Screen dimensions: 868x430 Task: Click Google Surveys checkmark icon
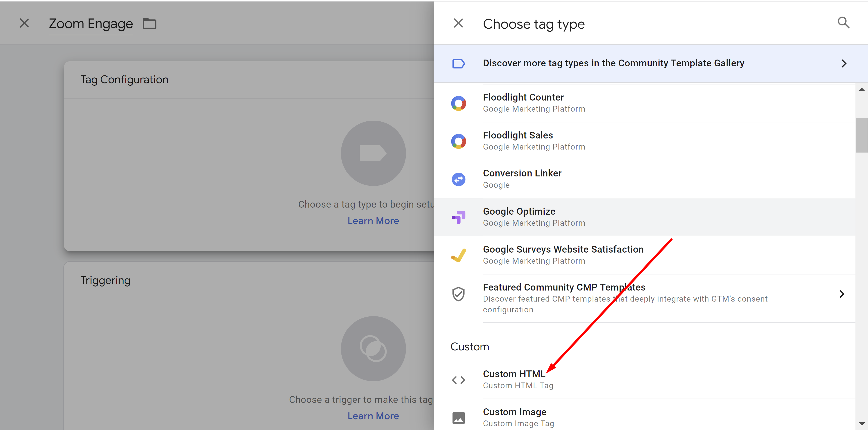click(458, 255)
